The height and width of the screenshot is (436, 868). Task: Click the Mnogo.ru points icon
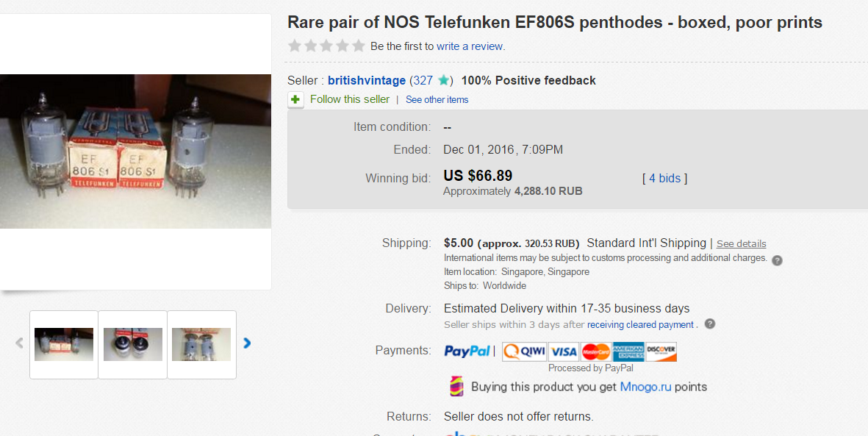(x=456, y=387)
